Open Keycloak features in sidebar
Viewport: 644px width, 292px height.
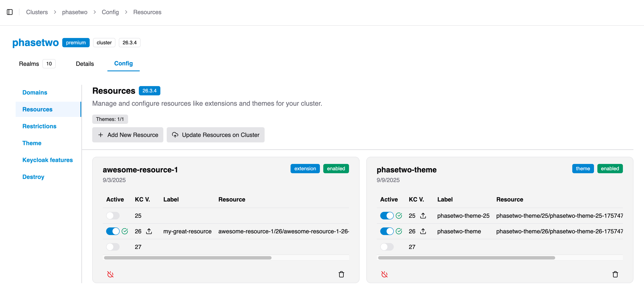pyautogui.click(x=47, y=160)
